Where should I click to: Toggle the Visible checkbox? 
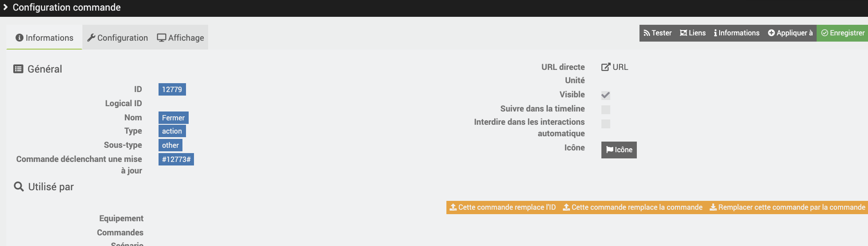pyautogui.click(x=606, y=95)
